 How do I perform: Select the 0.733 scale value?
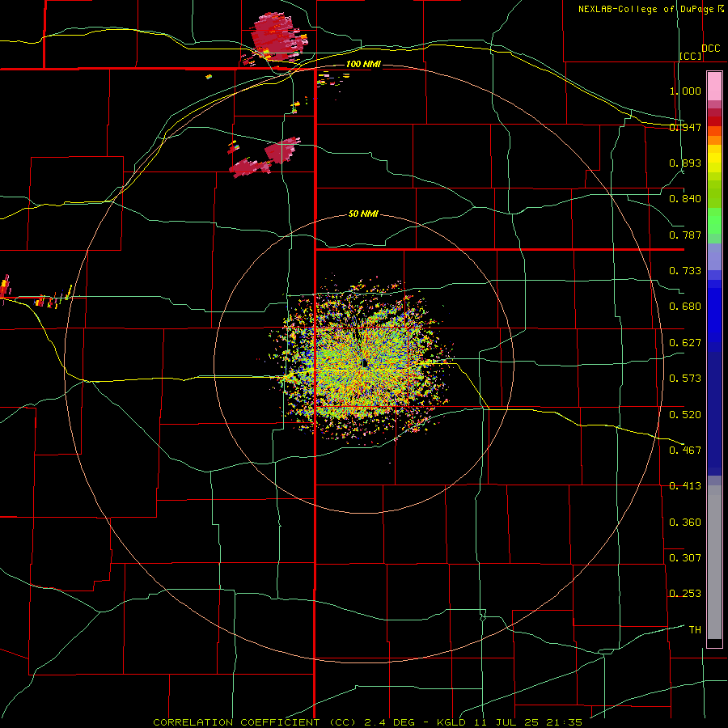click(x=685, y=271)
